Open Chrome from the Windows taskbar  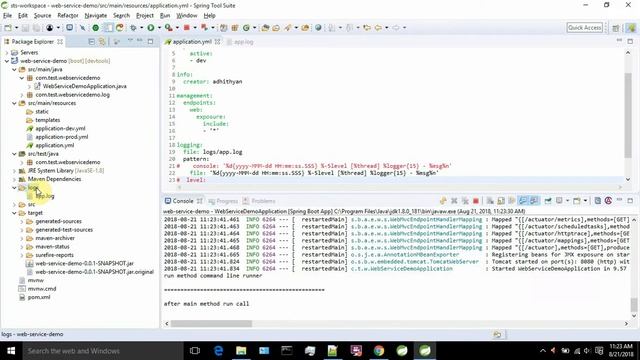(379, 351)
